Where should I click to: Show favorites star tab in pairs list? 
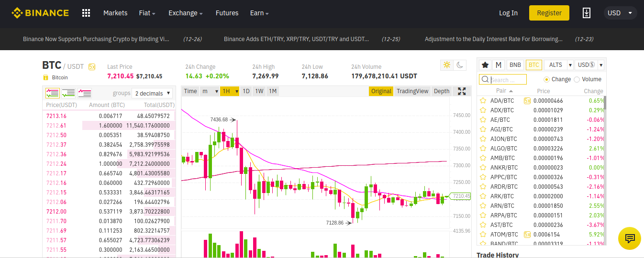pyautogui.click(x=485, y=65)
